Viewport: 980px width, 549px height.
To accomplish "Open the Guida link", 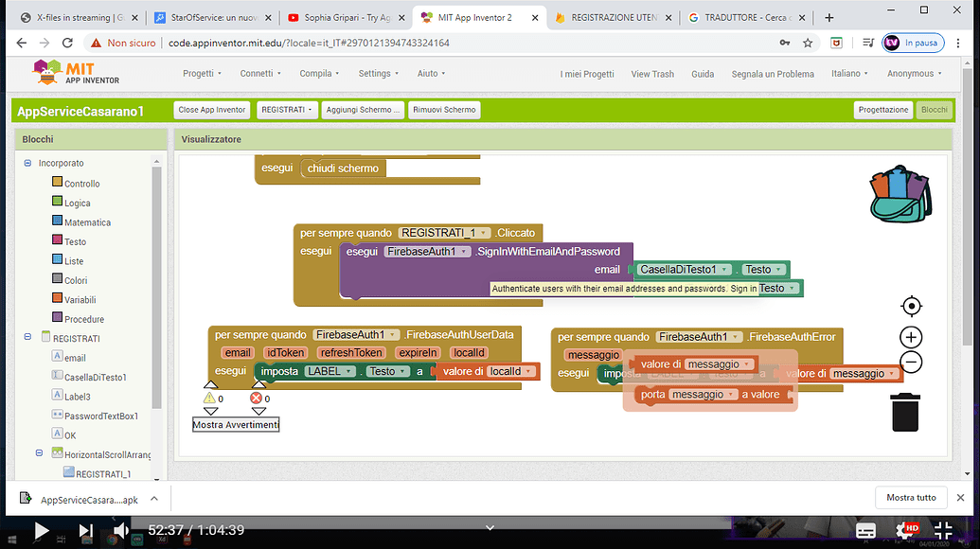I will [703, 74].
